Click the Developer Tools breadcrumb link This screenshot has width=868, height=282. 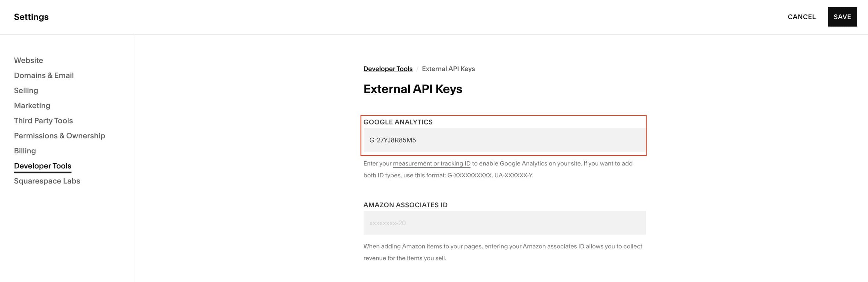pos(388,69)
